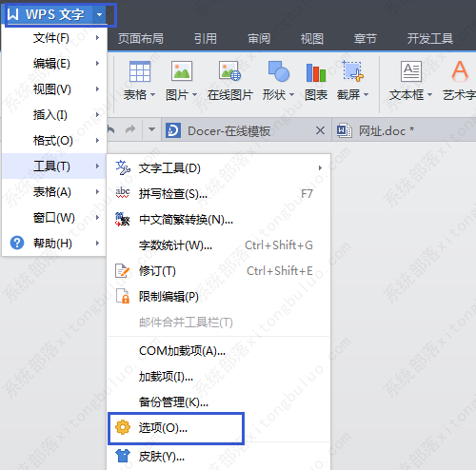Open the quick access toolbar customize dropdown
The height and width of the screenshot is (470, 476).
coord(151,129)
